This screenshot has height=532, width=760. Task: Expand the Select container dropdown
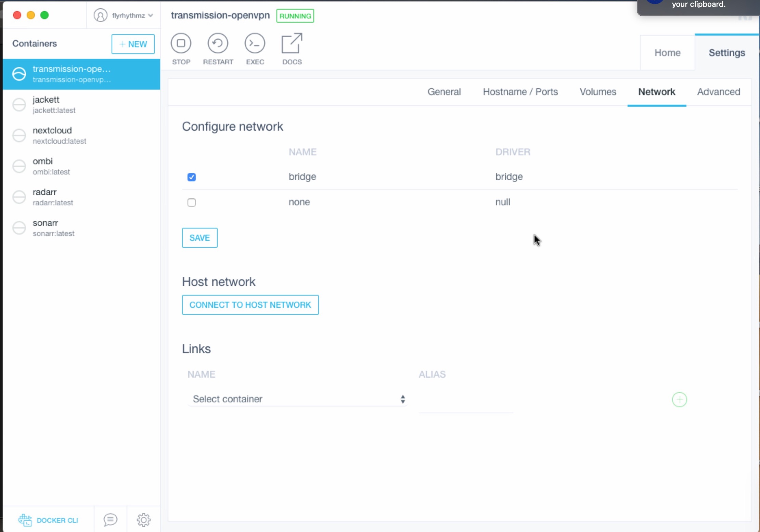pos(298,399)
